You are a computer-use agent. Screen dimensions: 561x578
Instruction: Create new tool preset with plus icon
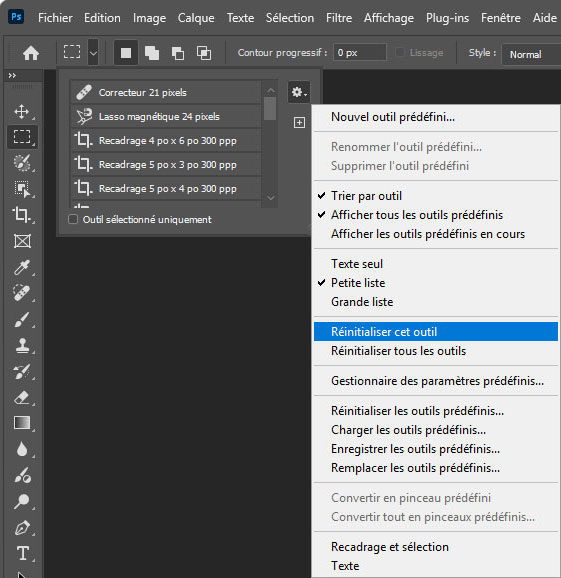pyautogui.click(x=299, y=123)
